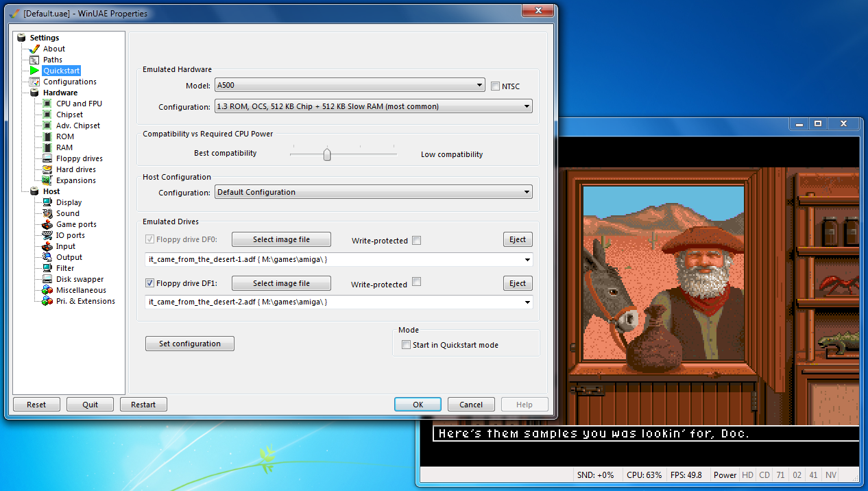Enable Start in Quickstart mode
Viewport: 868px width, 491px height.
[406, 345]
